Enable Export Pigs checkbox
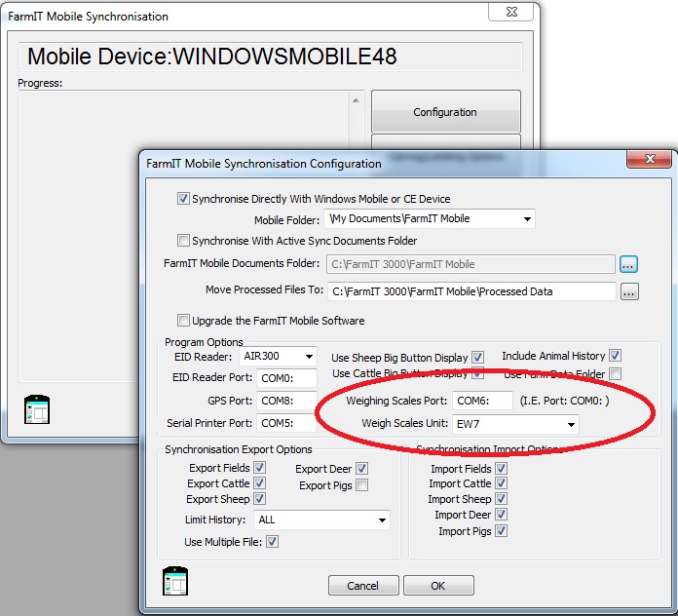The image size is (678, 616). (x=362, y=485)
